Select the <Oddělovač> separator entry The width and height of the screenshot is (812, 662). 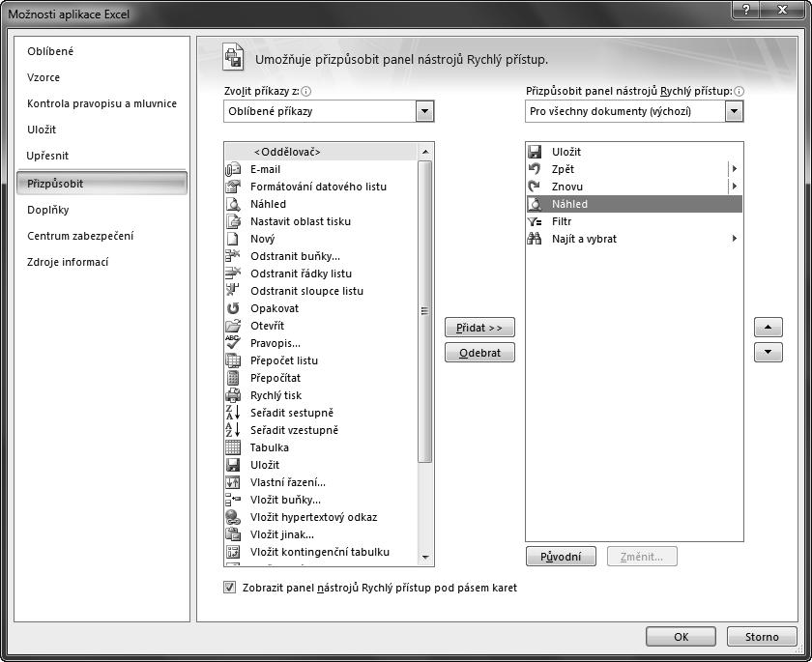click(321, 152)
